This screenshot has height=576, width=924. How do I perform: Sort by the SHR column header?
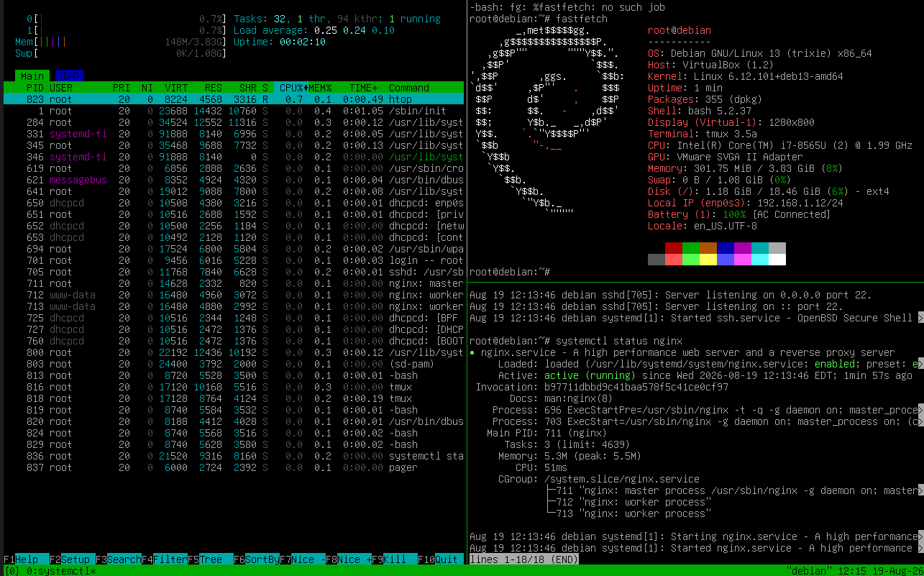pos(248,88)
